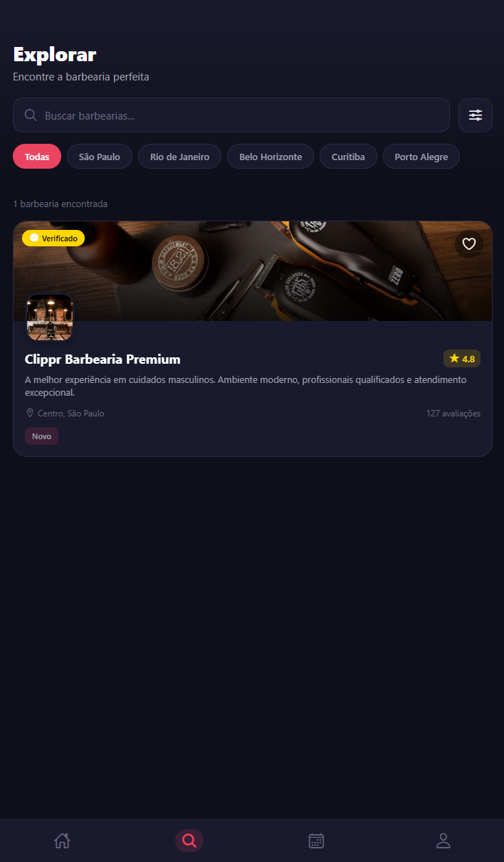504x862 pixels.
Task: Choose the Porto Alegre filter chip
Action: (421, 157)
